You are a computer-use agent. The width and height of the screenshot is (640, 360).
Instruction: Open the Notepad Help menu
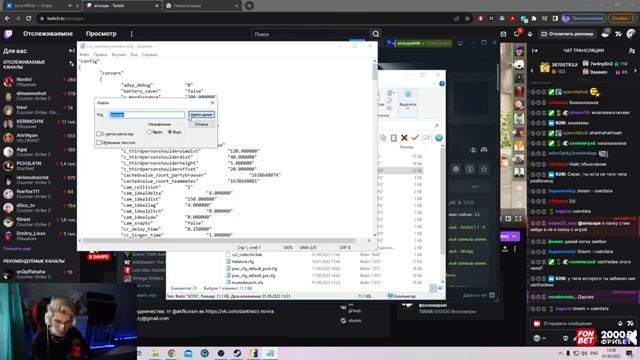(149, 54)
